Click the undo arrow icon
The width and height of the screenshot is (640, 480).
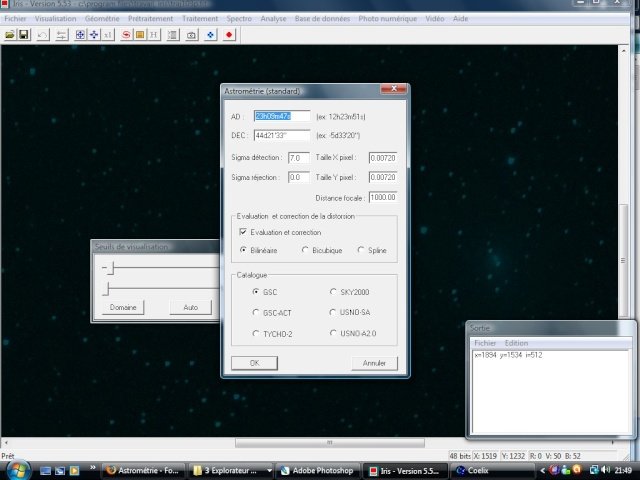(x=42, y=35)
